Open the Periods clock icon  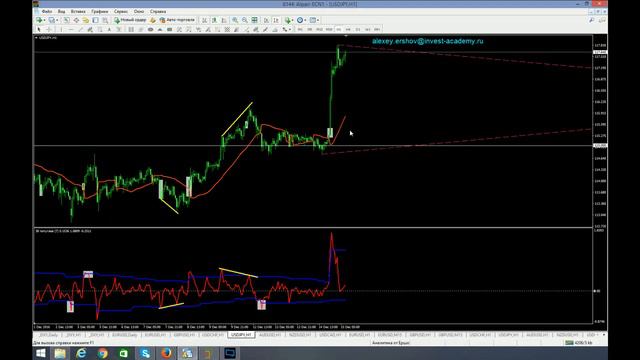300,20
